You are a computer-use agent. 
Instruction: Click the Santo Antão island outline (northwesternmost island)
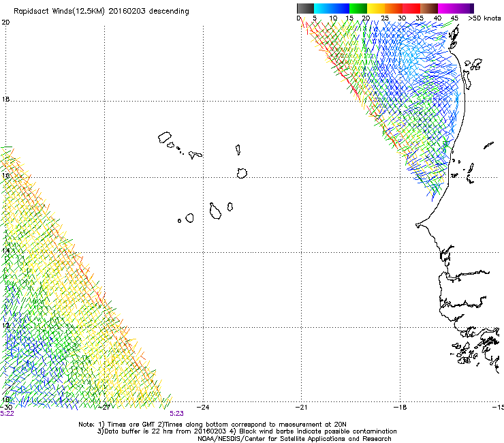tap(165, 137)
